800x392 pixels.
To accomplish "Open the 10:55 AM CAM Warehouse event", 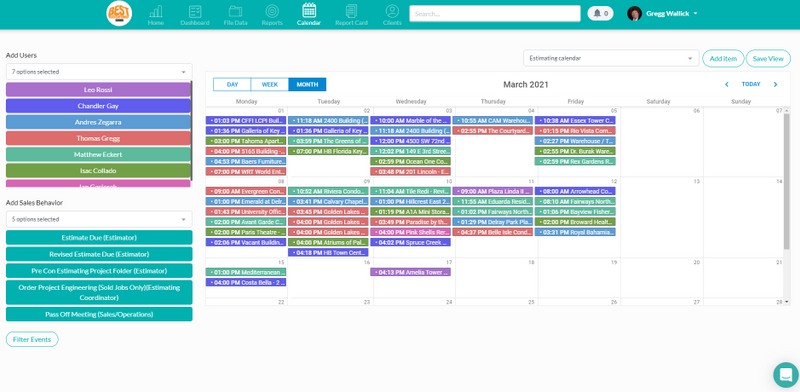I will click(x=493, y=120).
